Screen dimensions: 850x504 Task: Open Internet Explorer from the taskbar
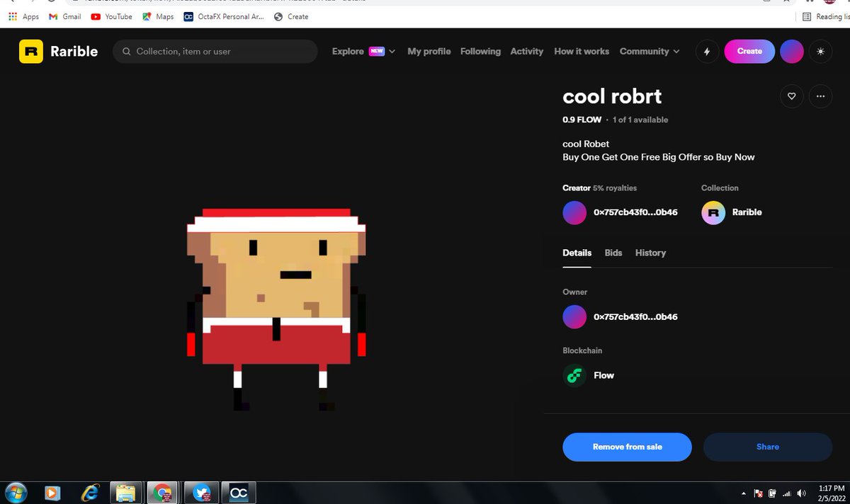click(x=90, y=493)
